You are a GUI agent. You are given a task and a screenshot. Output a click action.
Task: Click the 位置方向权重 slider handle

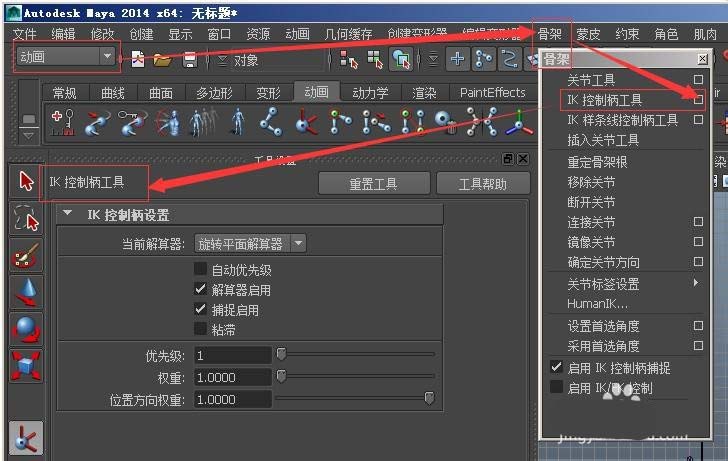click(429, 398)
